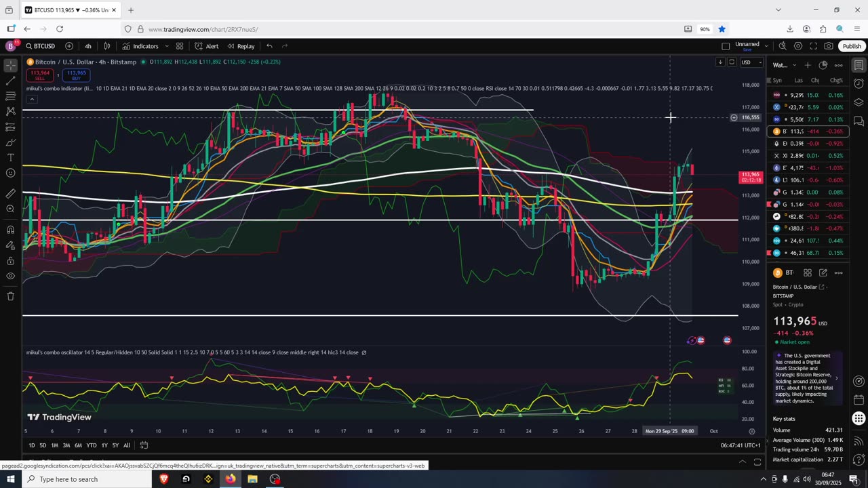
Task: Click the red SELL price button
Action: 40,75
